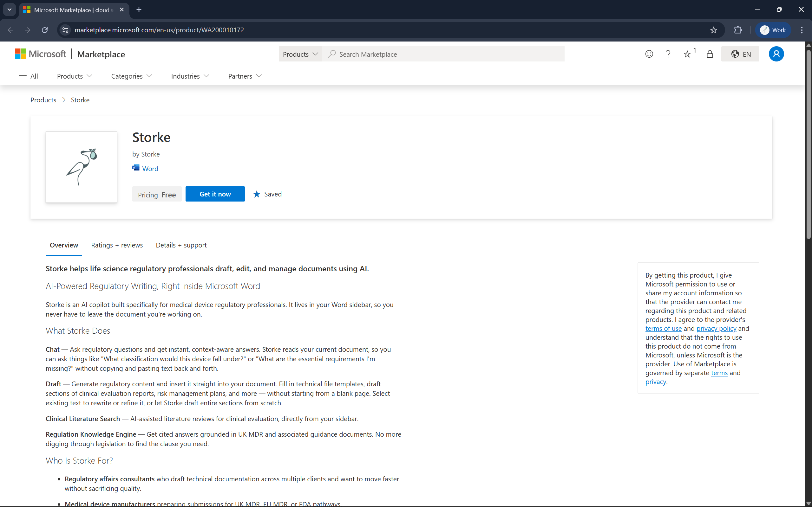Toggle the Saved star for Storke
The height and width of the screenshot is (507, 812).
click(267, 194)
